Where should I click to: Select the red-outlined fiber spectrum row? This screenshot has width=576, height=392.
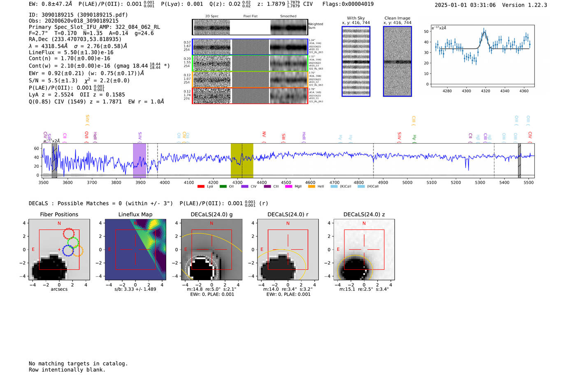point(250,96)
